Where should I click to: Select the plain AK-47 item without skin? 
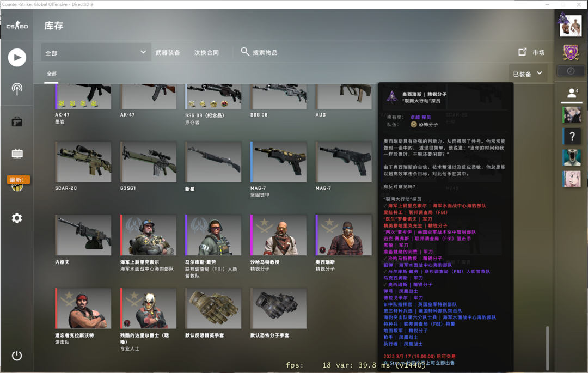[x=148, y=97]
